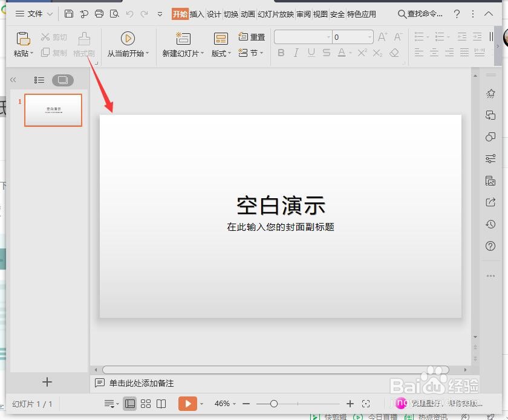Click bullet list icon in ribbon
The width and height of the screenshot is (508, 420).
pyautogui.click(x=419, y=37)
